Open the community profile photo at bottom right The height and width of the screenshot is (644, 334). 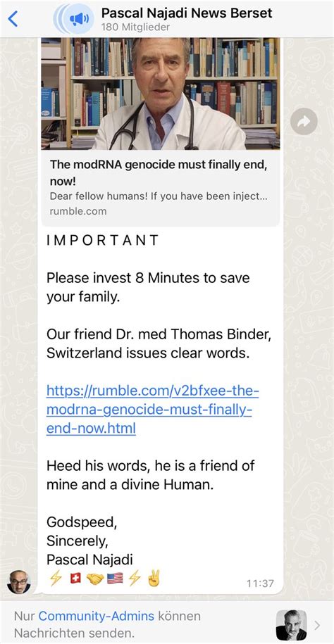point(291,625)
